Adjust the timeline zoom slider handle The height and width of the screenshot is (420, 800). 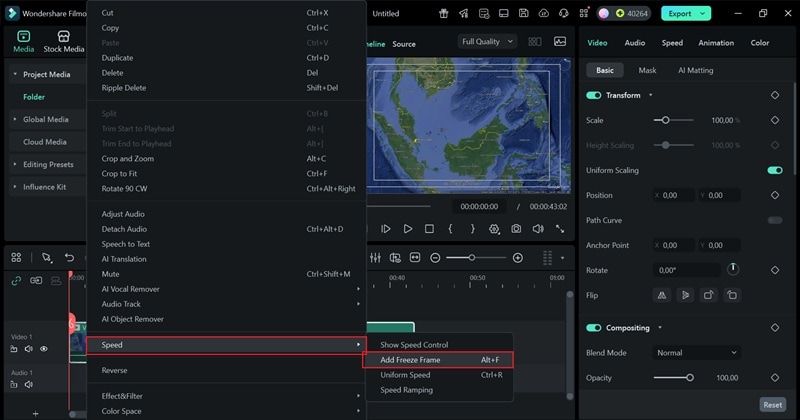click(x=472, y=258)
